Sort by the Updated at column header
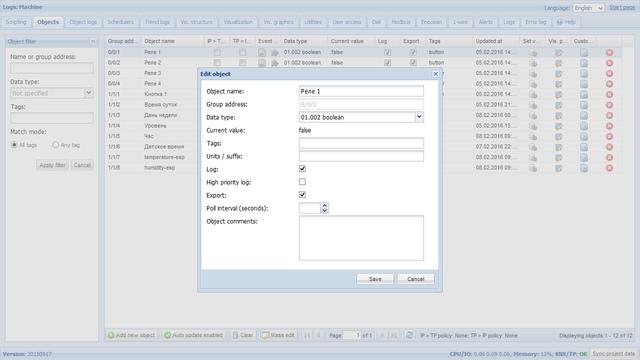 point(496,41)
